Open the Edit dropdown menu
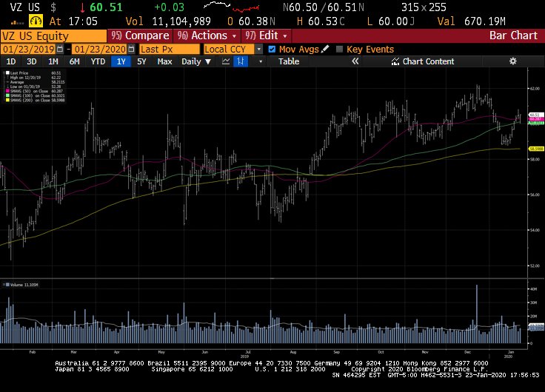Screen dimensions: 545x392 click(267, 36)
